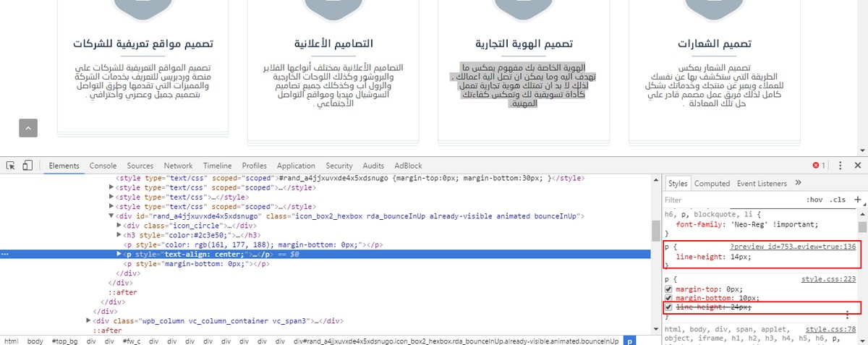The width and height of the screenshot is (868, 345).
Task: Add a new style rule with plus icon
Action: (x=858, y=200)
